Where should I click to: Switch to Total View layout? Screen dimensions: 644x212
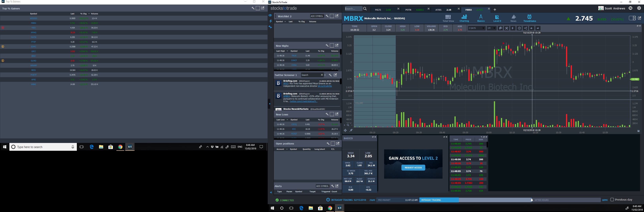tap(448, 18)
